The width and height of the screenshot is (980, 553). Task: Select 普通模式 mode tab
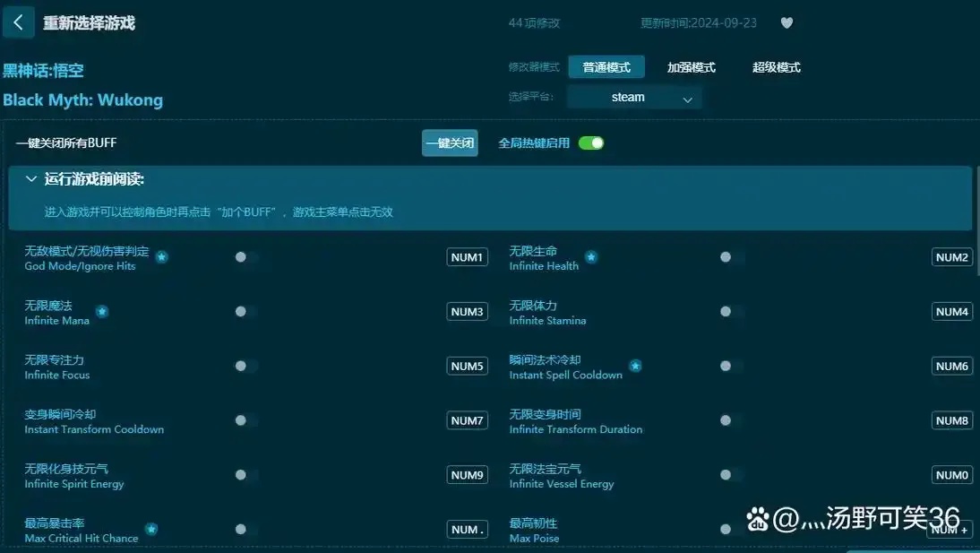click(x=606, y=67)
